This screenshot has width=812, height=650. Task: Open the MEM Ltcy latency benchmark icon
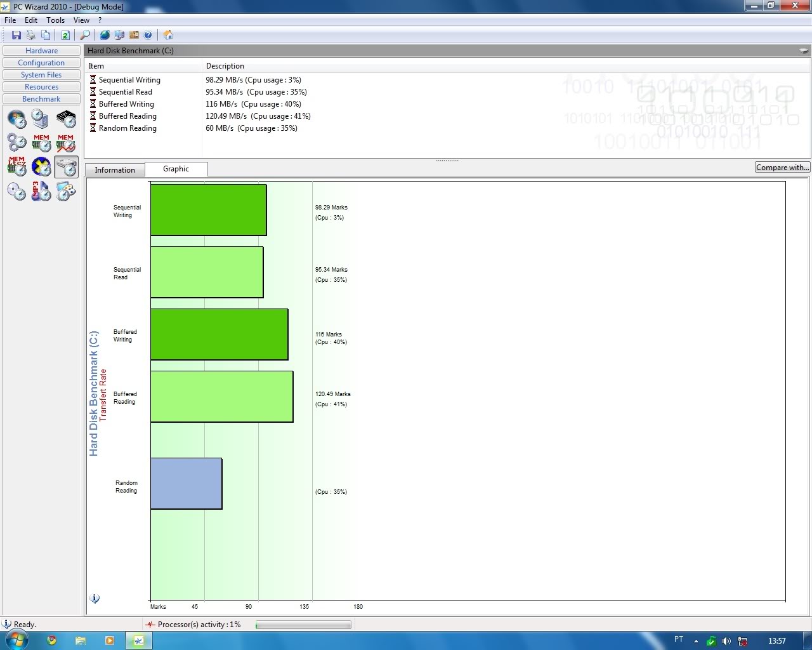point(16,166)
